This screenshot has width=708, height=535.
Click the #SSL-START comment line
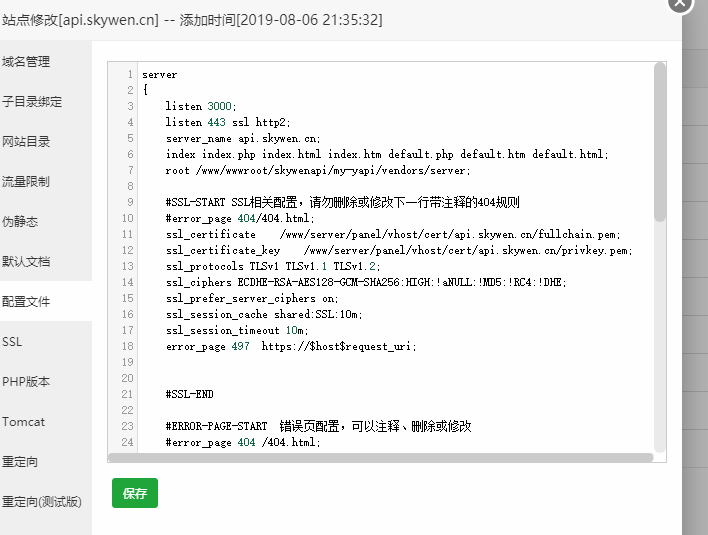point(342,202)
